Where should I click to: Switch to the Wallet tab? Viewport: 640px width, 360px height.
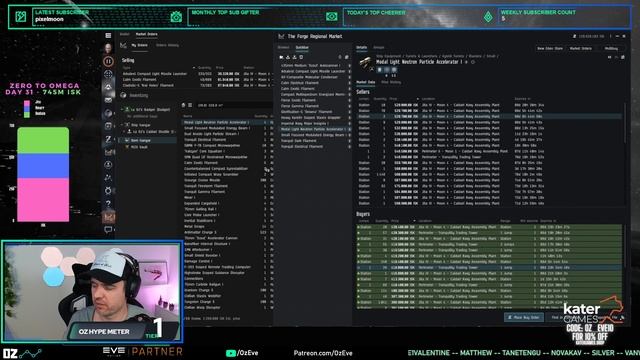[x=124, y=34]
